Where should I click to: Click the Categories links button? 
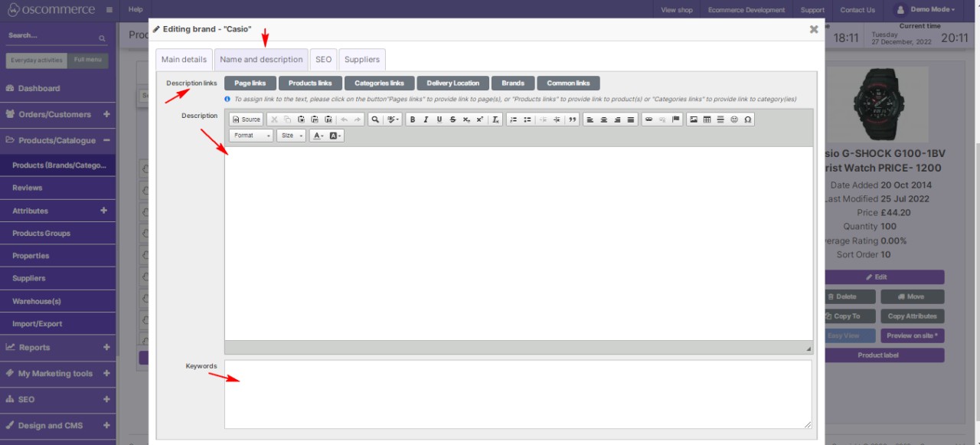pyautogui.click(x=379, y=83)
